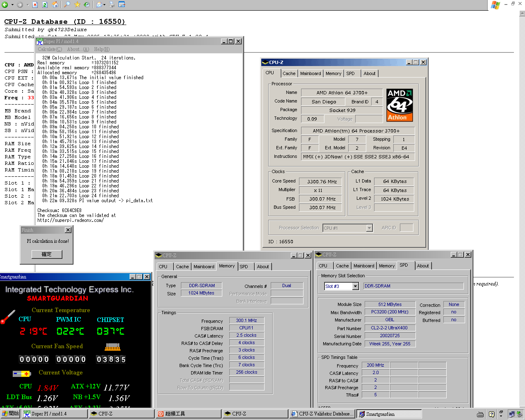This screenshot has width=525, height=420.
Task: Click the orange chipset fan icon in Smartguardian
Action: [112, 347]
